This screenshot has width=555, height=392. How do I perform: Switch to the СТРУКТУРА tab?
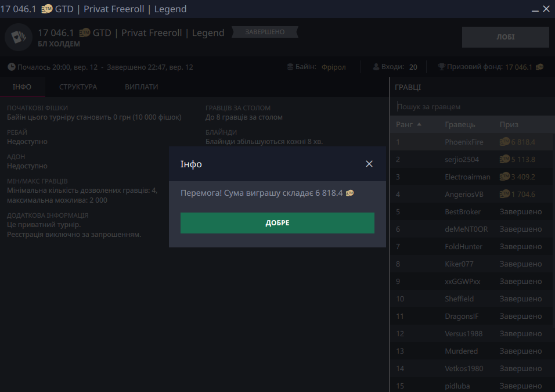78,87
